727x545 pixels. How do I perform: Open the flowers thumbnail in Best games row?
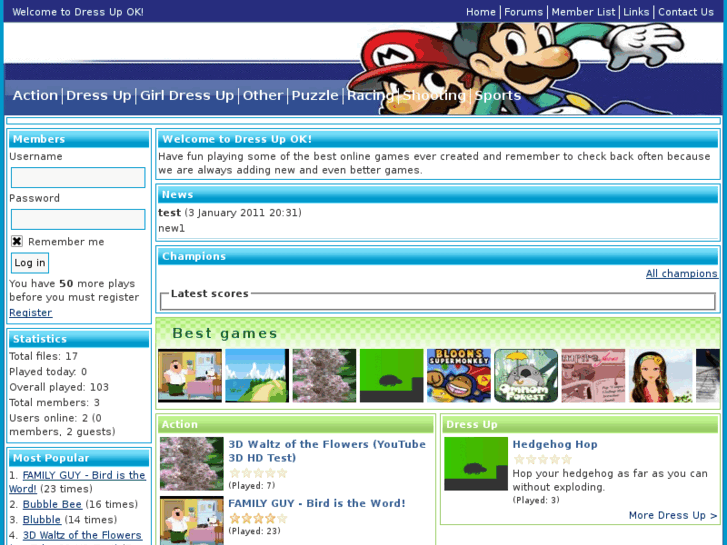[324, 376]
